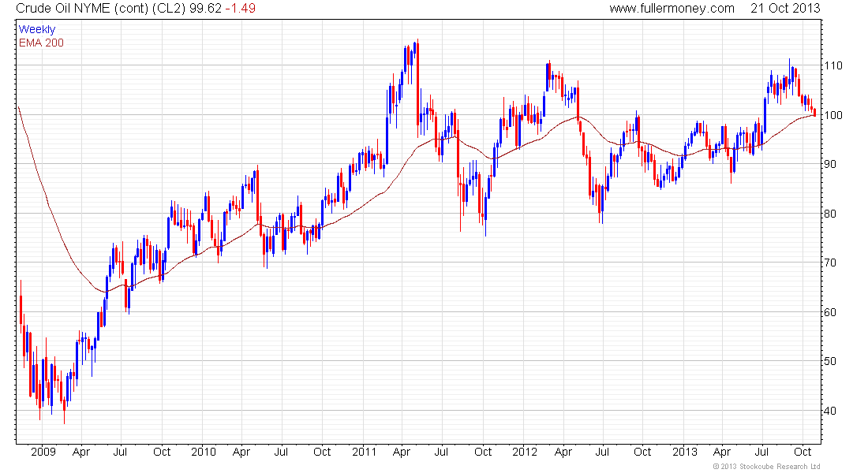
Task: Click the 2010 year label on time axis
Action: (x=203, y=452)
